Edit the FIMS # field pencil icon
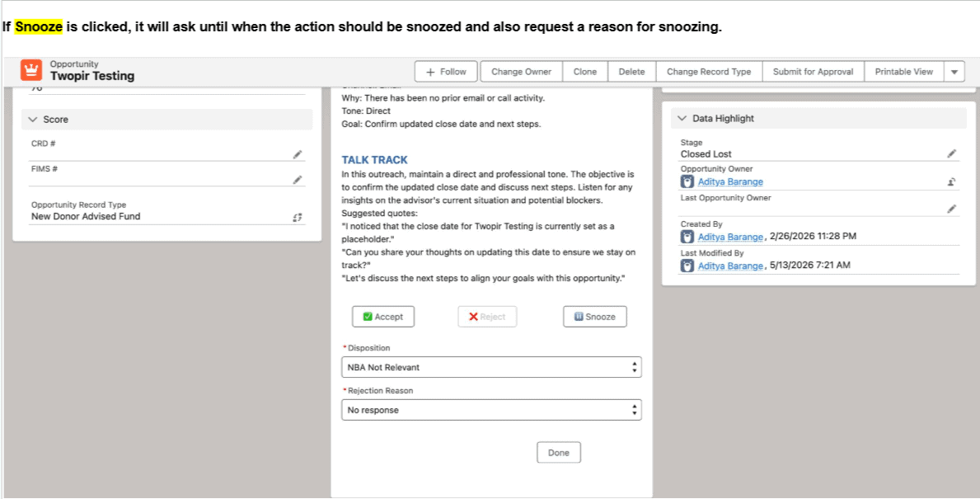The width and height of the screenshot is (980, 499). click(298, 180)
